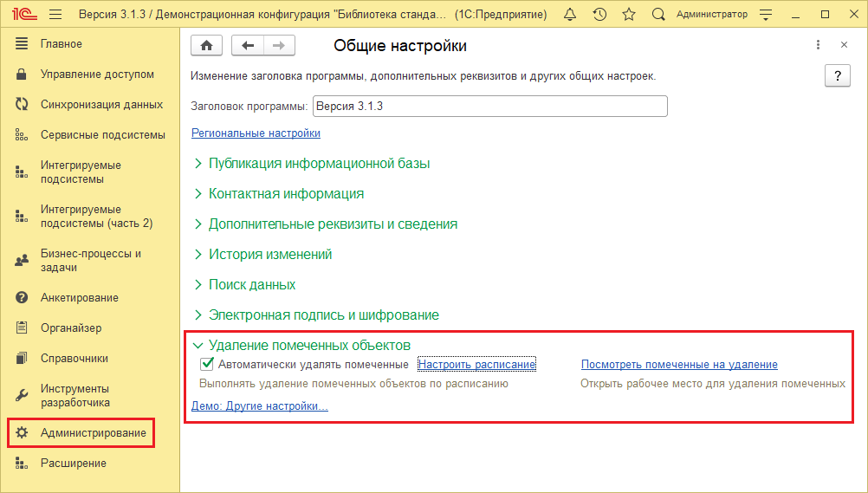The width and height of the screenshot is (868, 493).
Task: Toggle Автоматически удалять помеченные checkbox
Action: [207, 364]
